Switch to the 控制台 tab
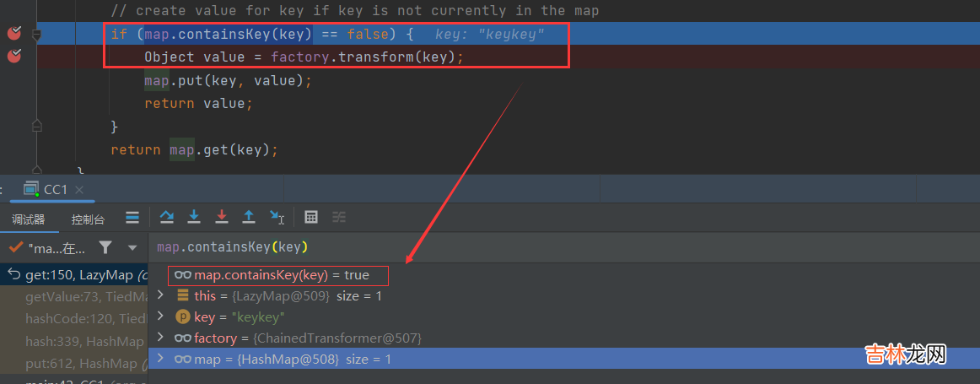Image resolution: width=980 pixels, height=384 pixels. point(88,219)
